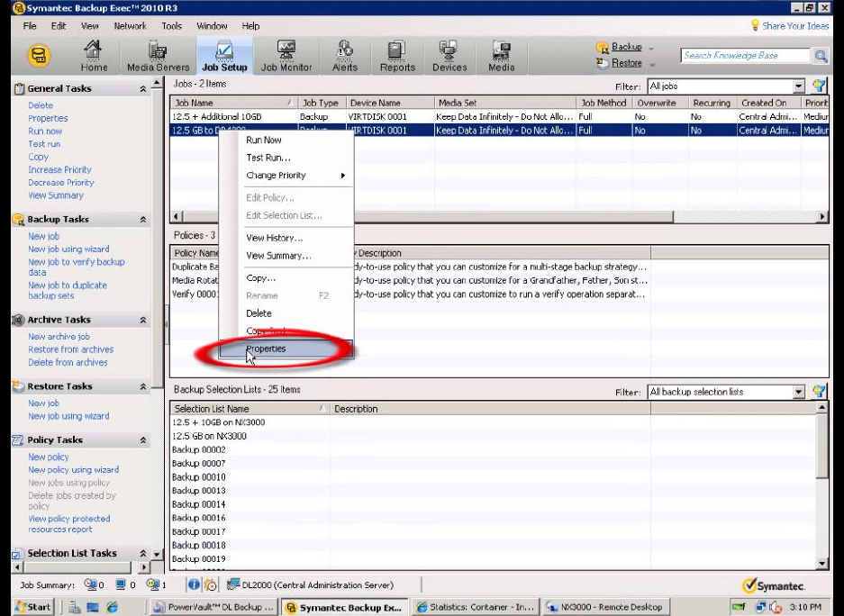
Task: Collapse the Restore Tasks section
Action: (x=143, y=387)
